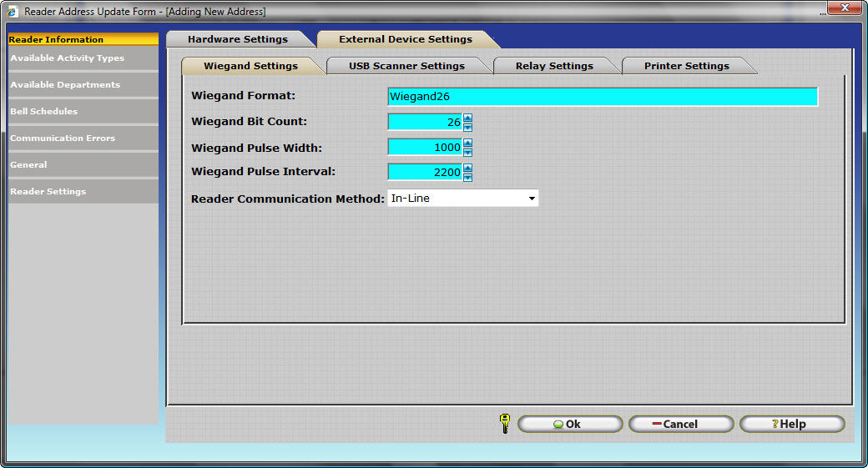Open the USB Scanner Settings tab
The height and width of the screenshot is (468, 868).
(406, 66)
